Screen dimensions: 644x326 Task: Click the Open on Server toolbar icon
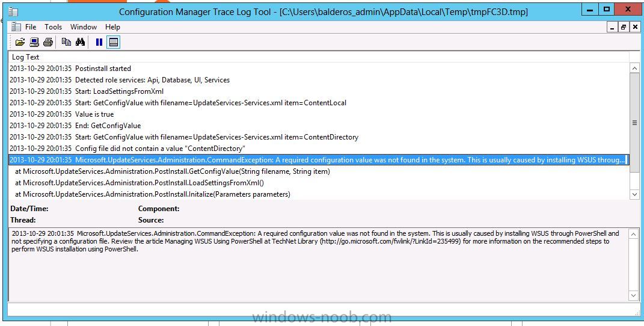(34, 42)
